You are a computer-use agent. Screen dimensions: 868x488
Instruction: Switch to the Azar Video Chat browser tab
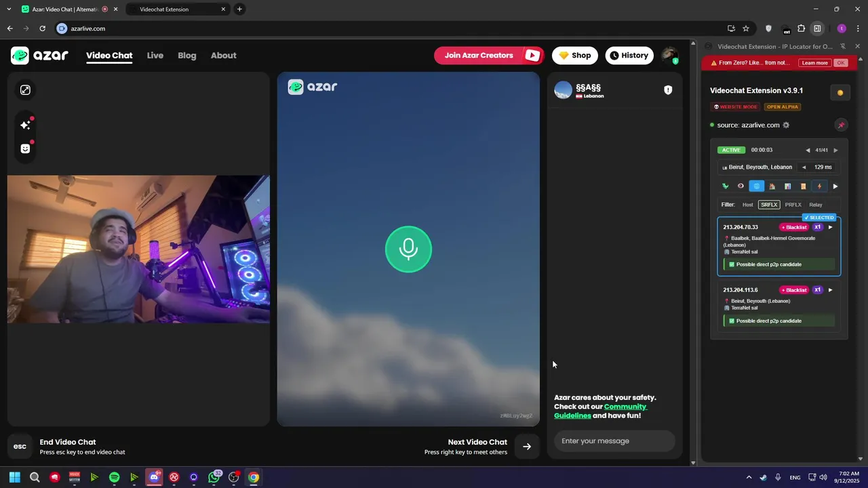pyautogui.click(x=68, y=9)
